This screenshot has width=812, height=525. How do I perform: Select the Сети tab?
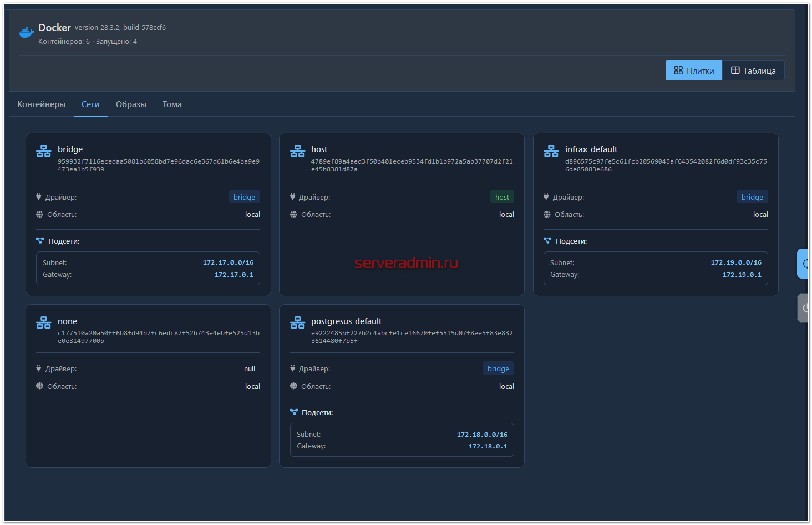[90, 104]
